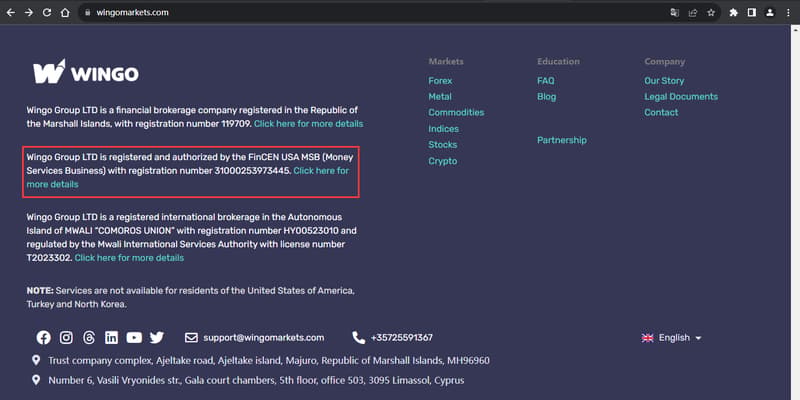Click the UK flag language icon
The height and width of the screenshot is (400, 800).
tap(647, 338)
